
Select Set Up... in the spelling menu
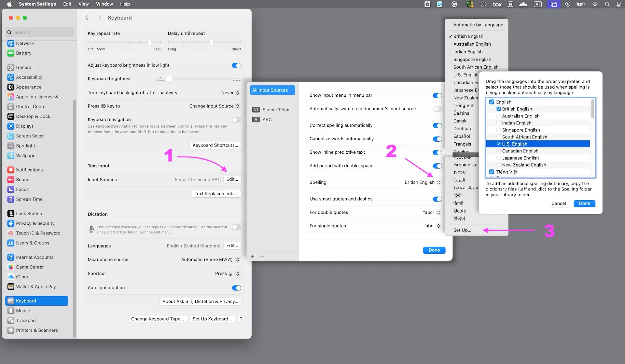(462, 230)
